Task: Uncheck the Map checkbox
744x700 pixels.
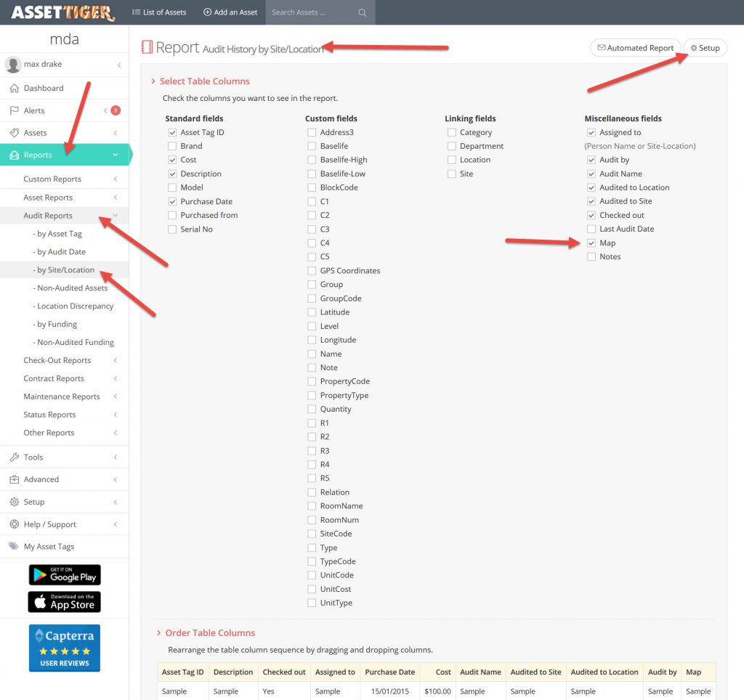Action: [591, 243]
